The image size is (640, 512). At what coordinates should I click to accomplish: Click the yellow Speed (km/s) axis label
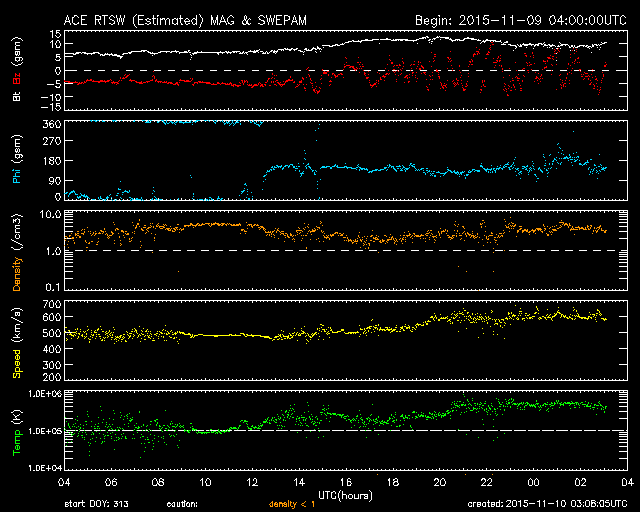(x=15, y=341)
